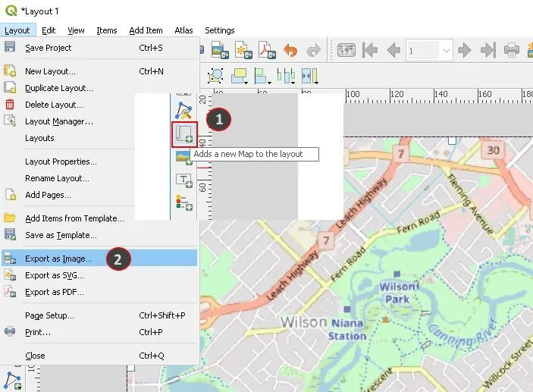Choose Close from the Layout menu
Screen dimensions: 533x392
click(99, 356)
